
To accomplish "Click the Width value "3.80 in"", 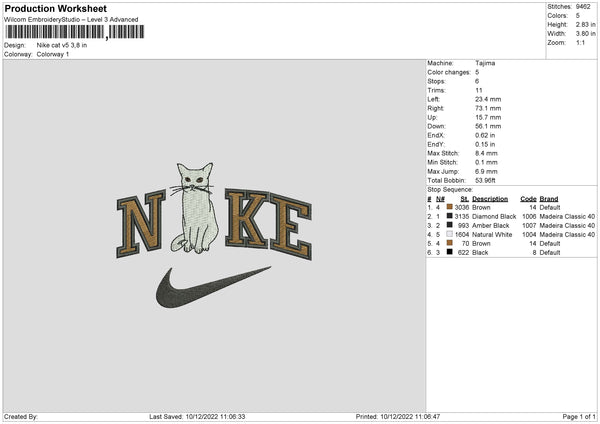I will point(585,34).
